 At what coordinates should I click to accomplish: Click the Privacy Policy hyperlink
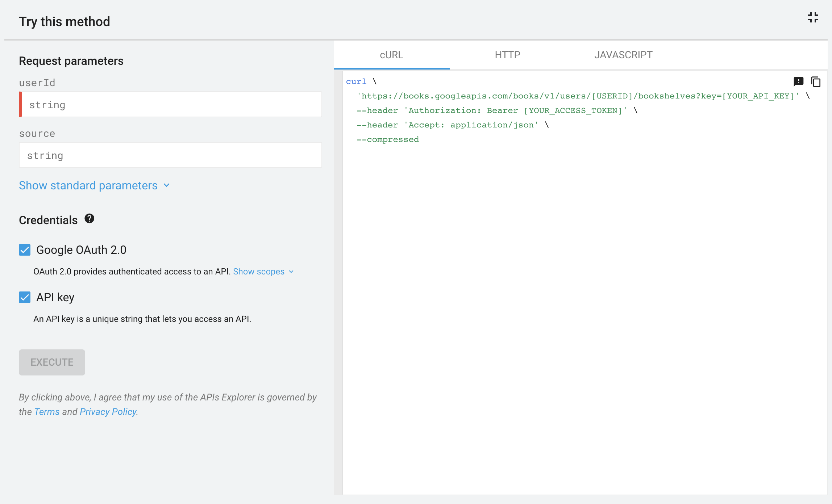tap(108, 411)
